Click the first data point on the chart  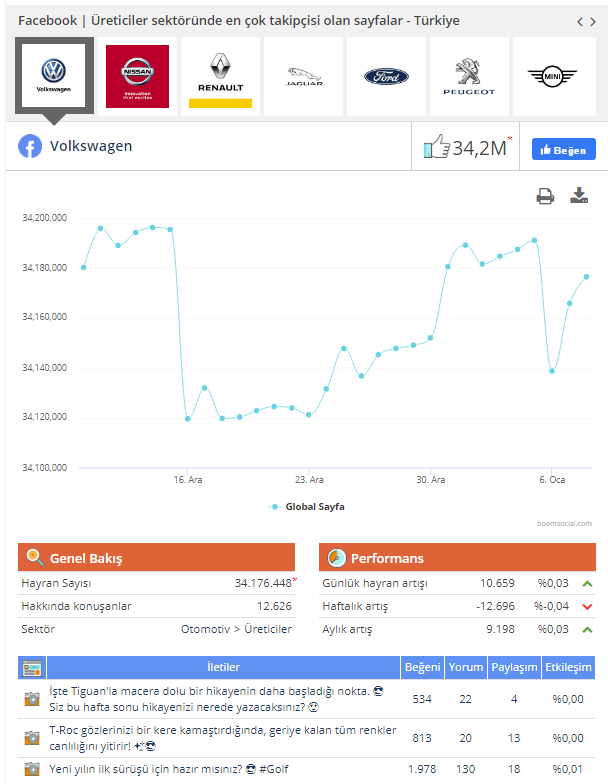coord(84,267)
